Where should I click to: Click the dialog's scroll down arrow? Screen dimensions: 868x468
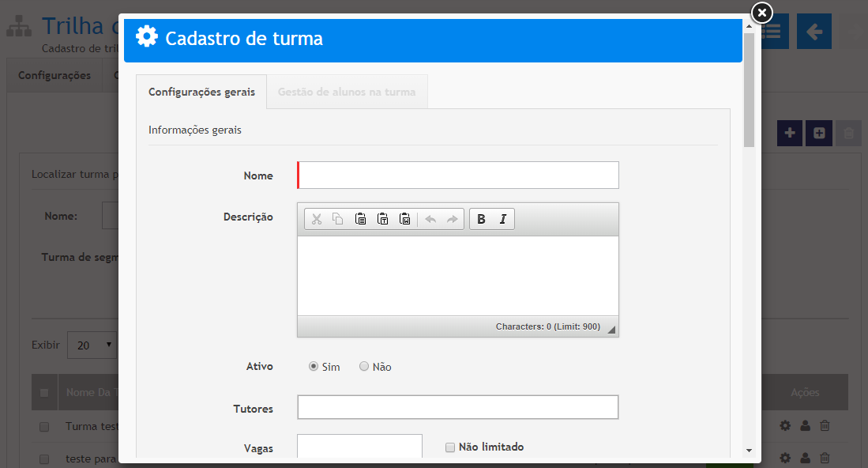pyautogui.click(x=749, y=450)
